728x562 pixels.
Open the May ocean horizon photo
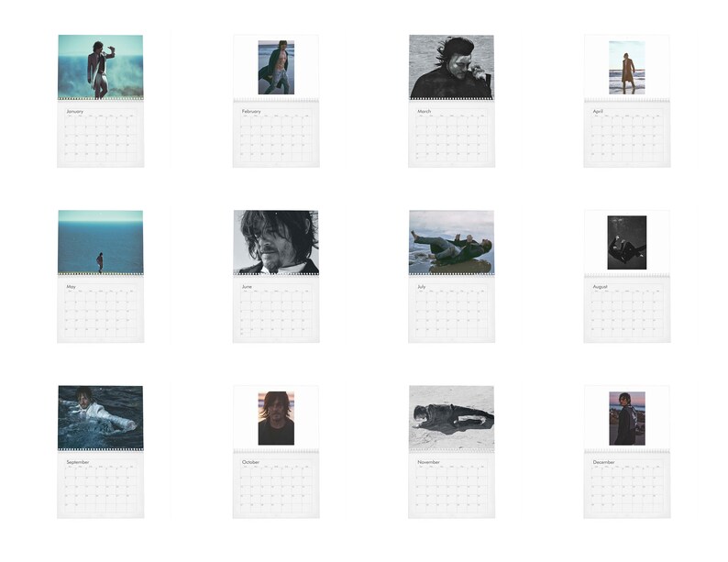[x=100, y=242]
